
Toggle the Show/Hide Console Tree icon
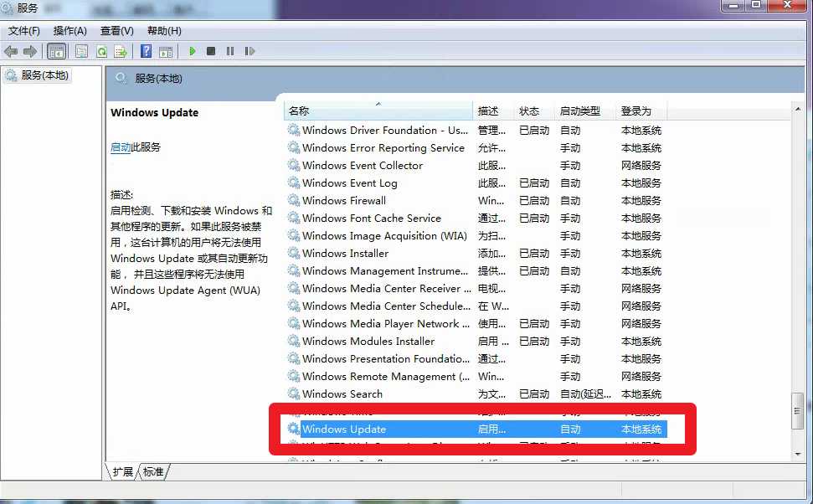(x=57, y=51)
